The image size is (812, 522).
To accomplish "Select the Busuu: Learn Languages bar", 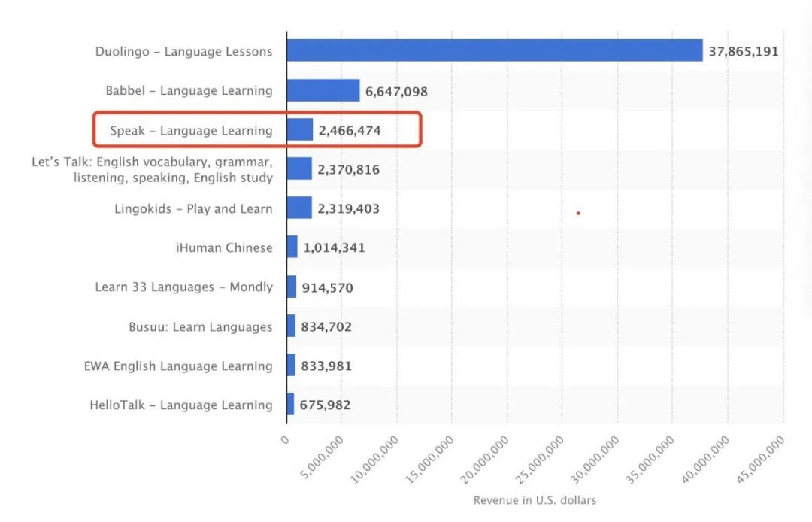I will click(291, 326).
